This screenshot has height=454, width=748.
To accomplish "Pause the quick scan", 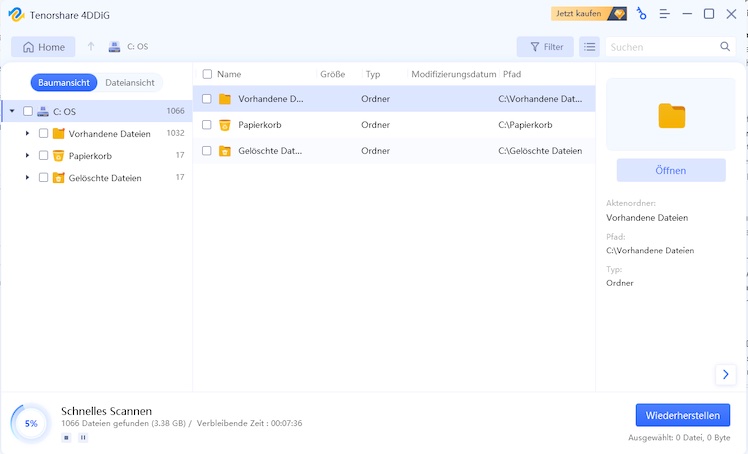I will [83, 437].
